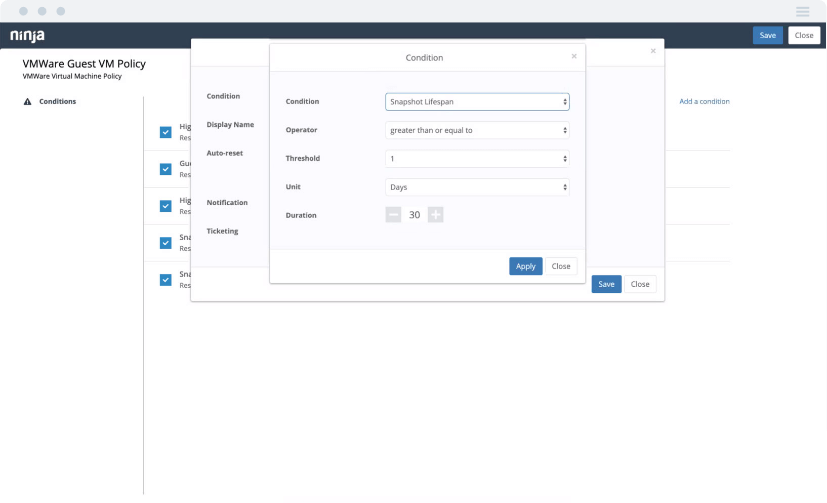The height and width of the screenshot is (503, 827).
Task: Uncheck the first condition checkbox (Hig… row)
Action: point(166,132)
